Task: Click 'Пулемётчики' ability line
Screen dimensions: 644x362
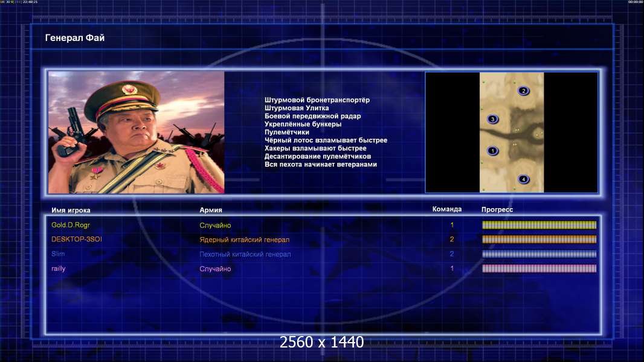Action: pos(287,132)
